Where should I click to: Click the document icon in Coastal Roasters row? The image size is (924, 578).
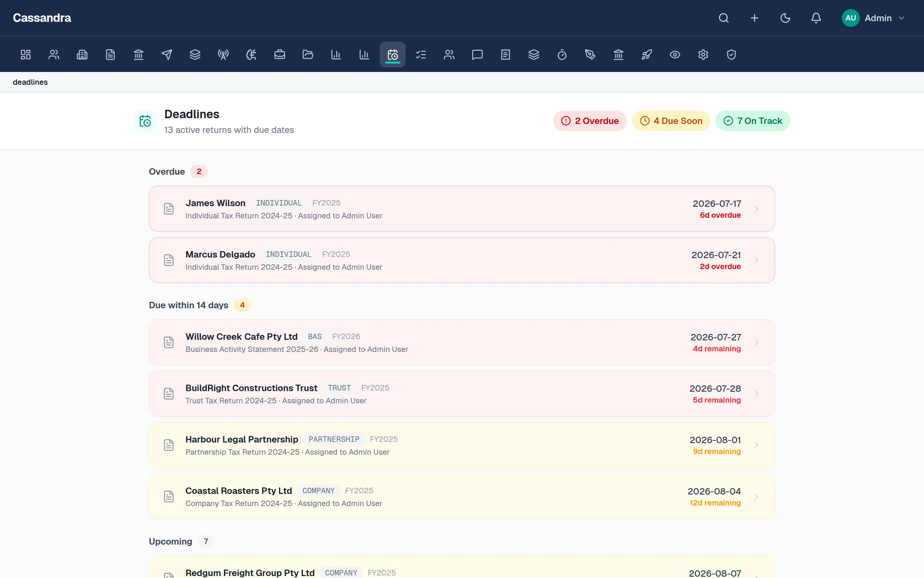[x=169, y=496]
